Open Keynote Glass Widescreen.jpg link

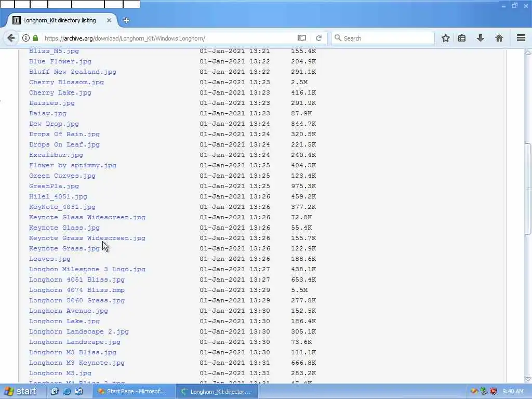click(x=87, y=217)
